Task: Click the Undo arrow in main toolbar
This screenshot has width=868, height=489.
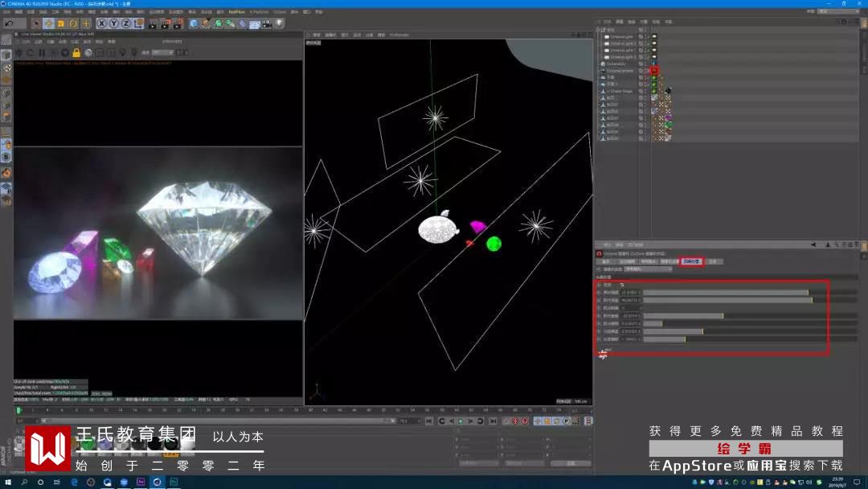Action: click(x=9, y=23)
